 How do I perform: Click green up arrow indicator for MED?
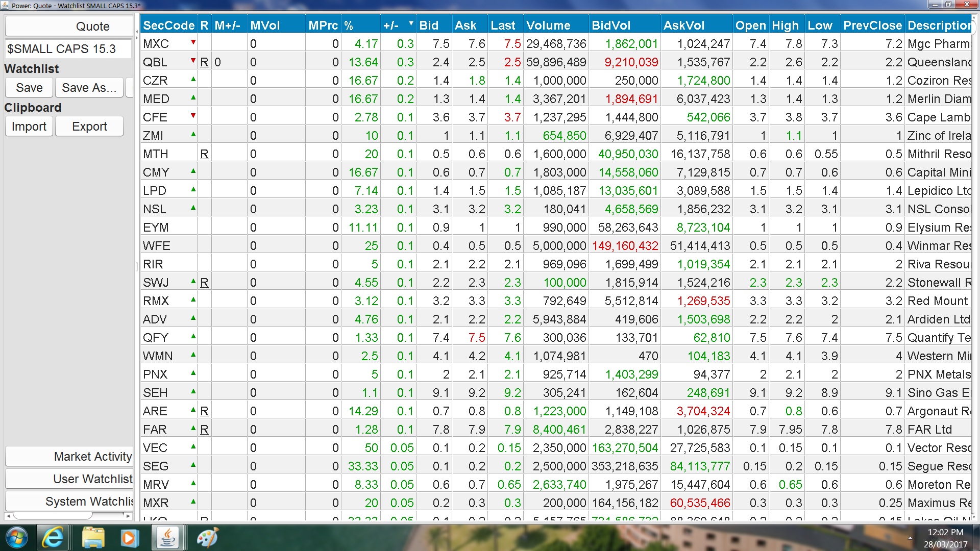coord(193,97)
